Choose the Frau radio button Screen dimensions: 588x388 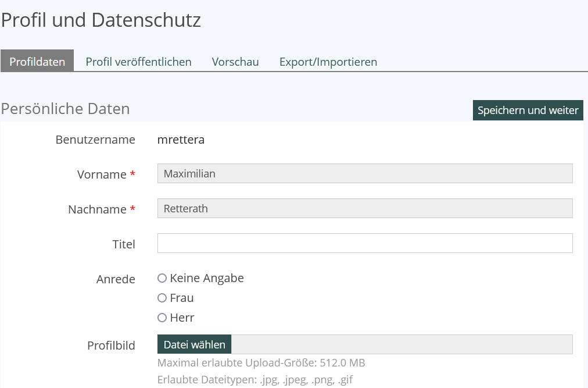(x=162, y=298)
